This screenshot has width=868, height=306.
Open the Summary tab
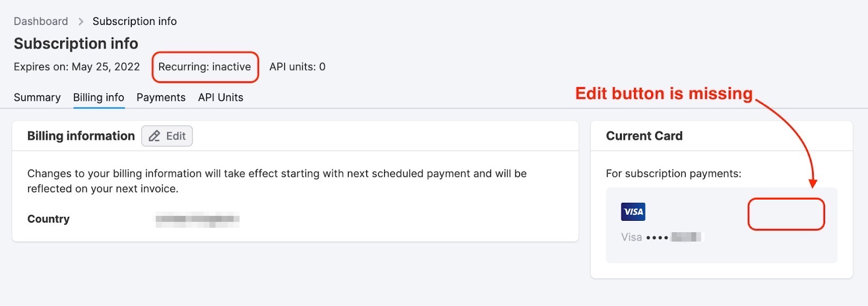(37, 98)
